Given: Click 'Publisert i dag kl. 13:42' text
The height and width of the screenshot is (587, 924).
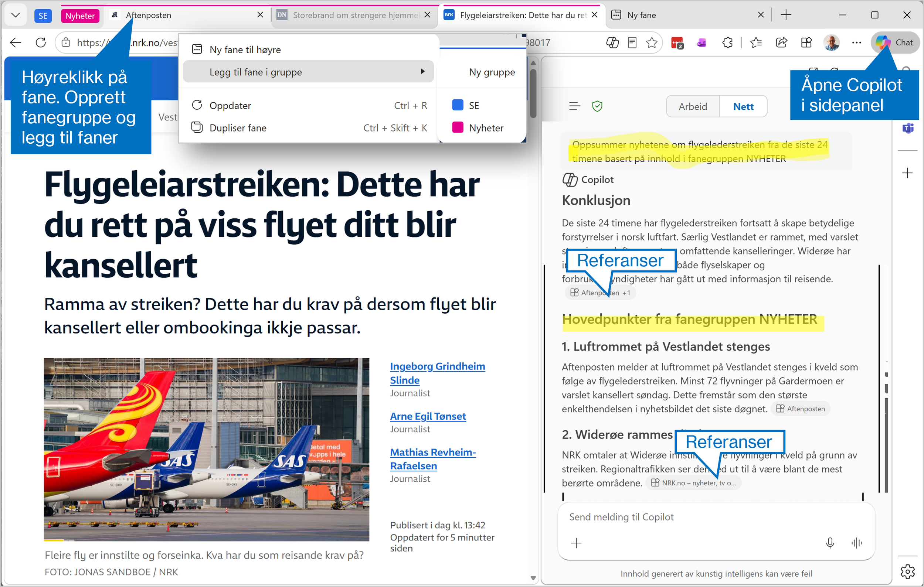Looking at the screenshot, I should coord(438,525).
